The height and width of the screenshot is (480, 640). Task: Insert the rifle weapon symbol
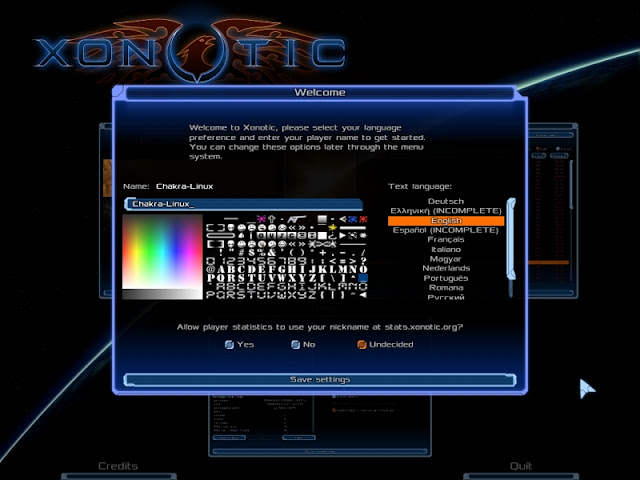(297, 219)
